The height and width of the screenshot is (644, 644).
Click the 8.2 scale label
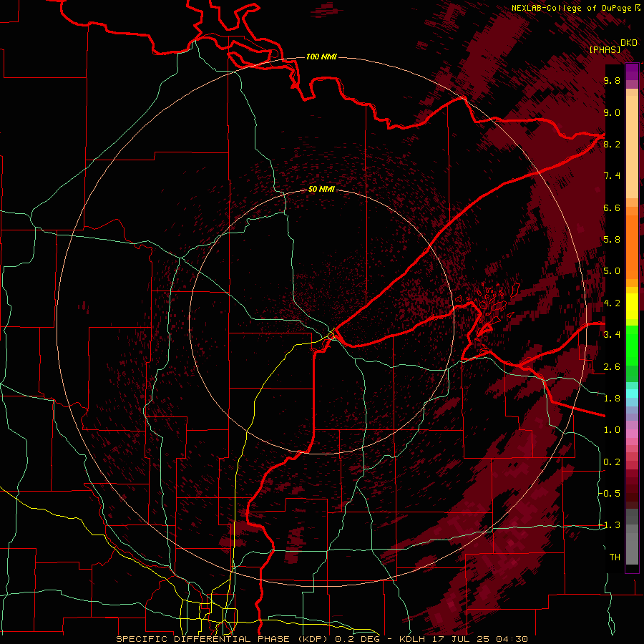(612, 144)
